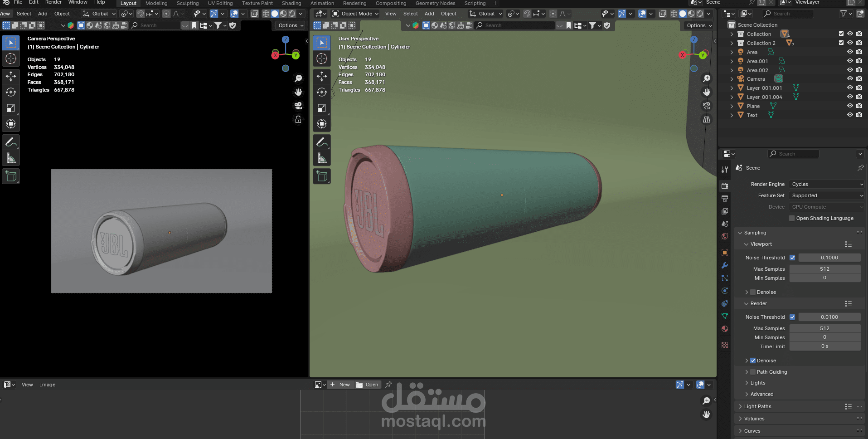Image resolution: width=868 pixels, height=439 pixels.
Task: Disable render Denoise checkbox
Action: pyautogui.click(x=753, y=361)
